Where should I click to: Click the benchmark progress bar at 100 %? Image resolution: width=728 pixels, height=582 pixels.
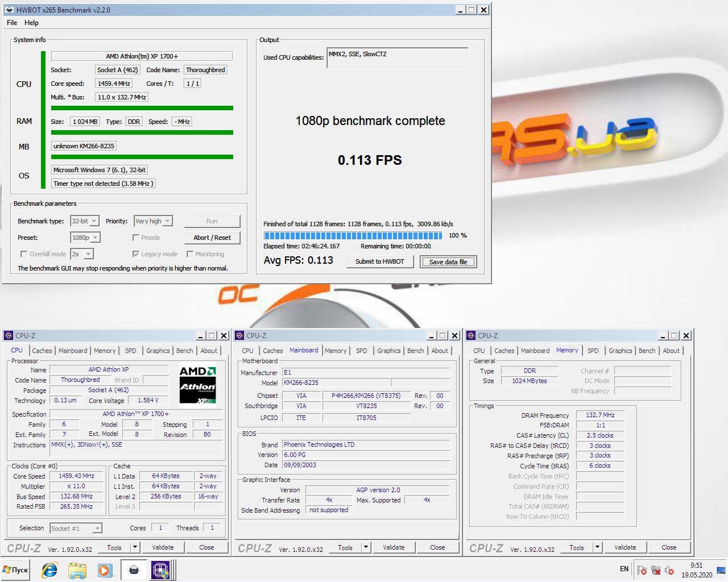coord(353,235)
